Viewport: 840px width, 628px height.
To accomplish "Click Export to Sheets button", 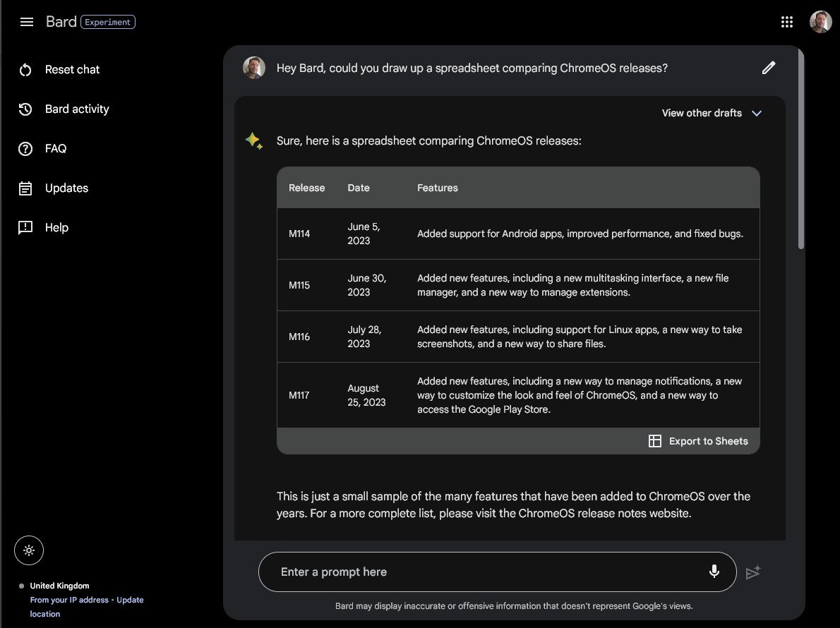I will point(708,441).
